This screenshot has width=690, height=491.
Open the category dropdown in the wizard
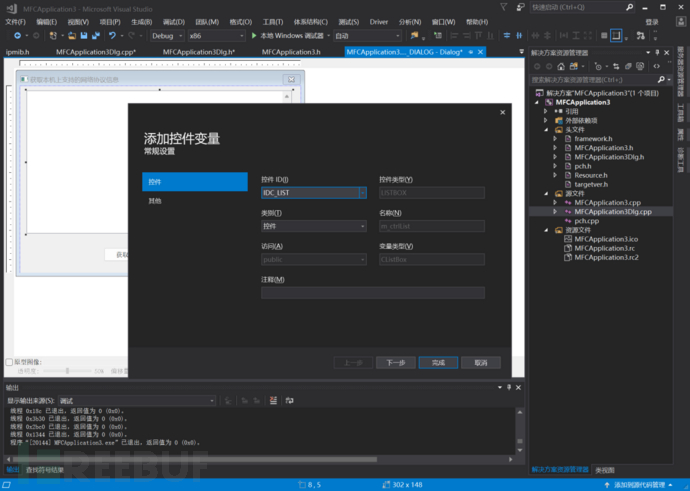pos(362,227)
